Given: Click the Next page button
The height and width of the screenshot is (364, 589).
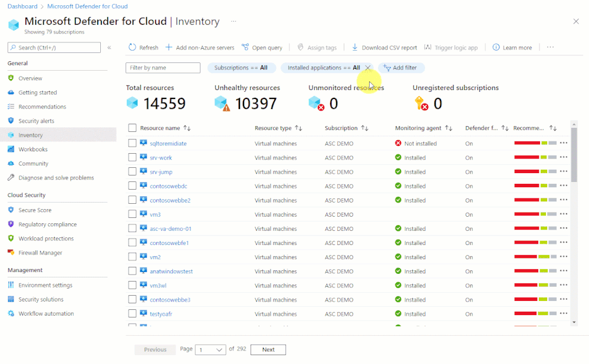Looking at the screenshot, I should click(268, 350).
